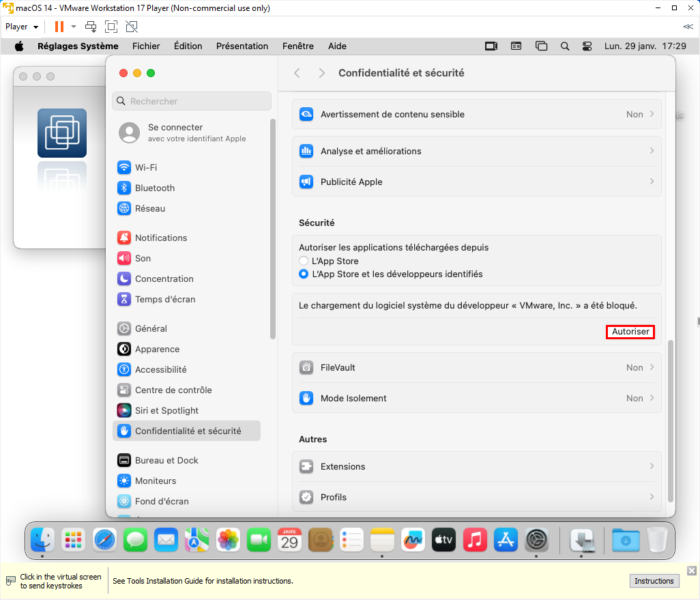Launch Safari from the Dock
The width and height of the screenshot is (700, 600).
pyautogui.click(x=104, y=540)
